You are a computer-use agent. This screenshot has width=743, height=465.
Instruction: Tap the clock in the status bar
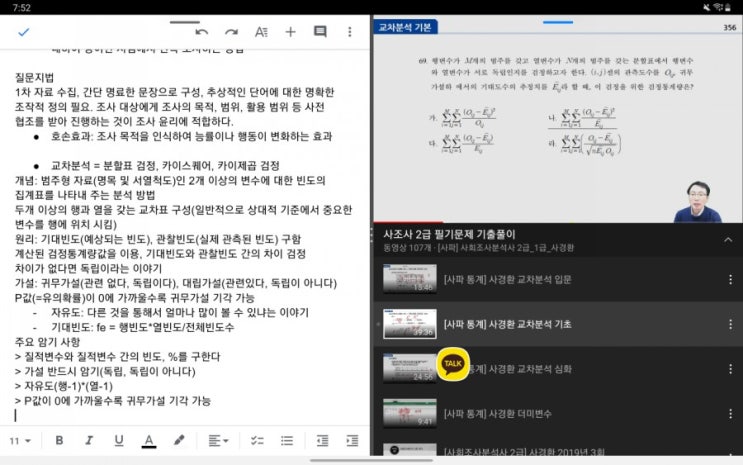point(21,8)
